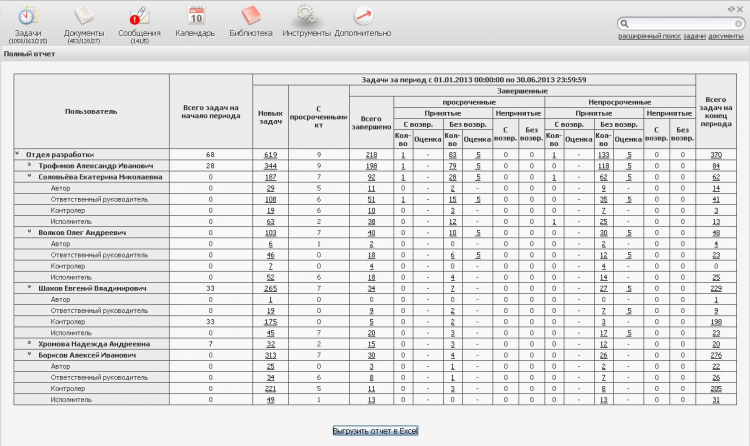This screenshot has width=750, height=446.
Task: Clear the search field with the X icon
Action: coord(739,23)
